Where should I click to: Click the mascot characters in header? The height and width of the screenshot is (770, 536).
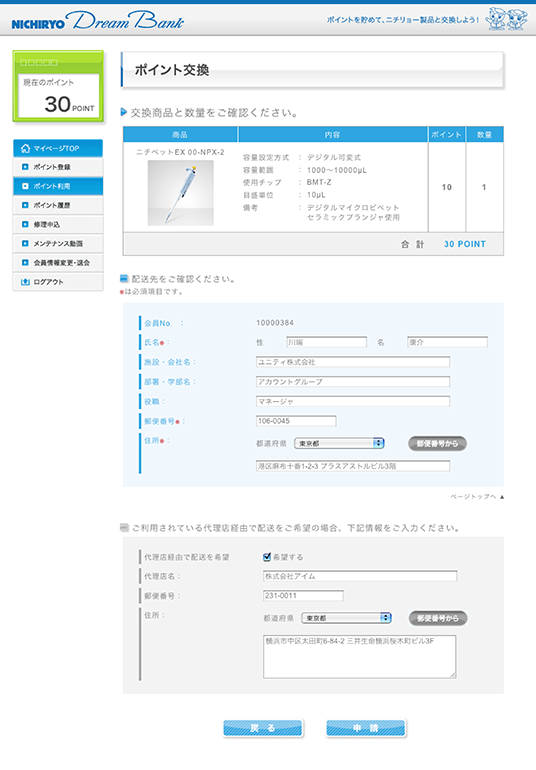tap(506, 19)
